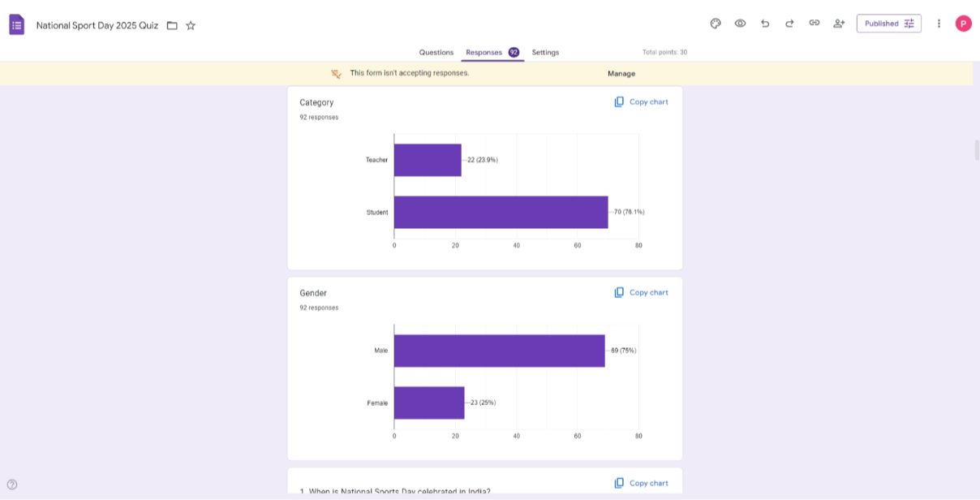Star the National Sport Day quiz
The height and width of the screenshot is (500, 980).
click(x=191, y=25)
